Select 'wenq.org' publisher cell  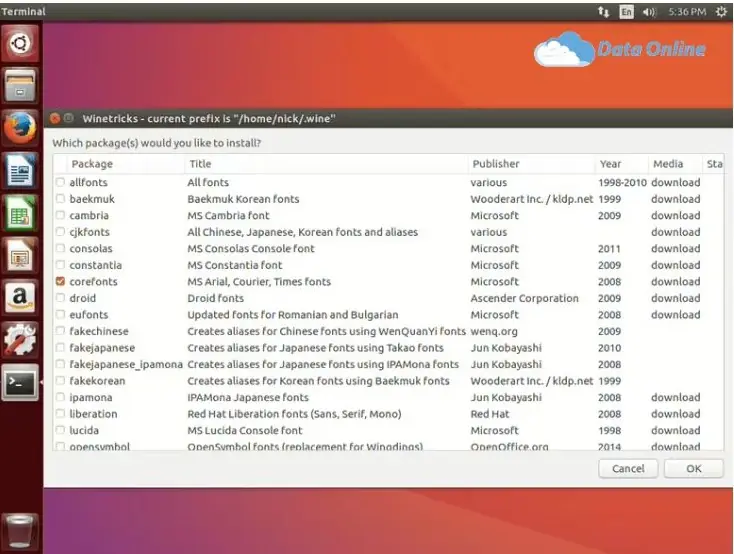(x=494, y=331)
